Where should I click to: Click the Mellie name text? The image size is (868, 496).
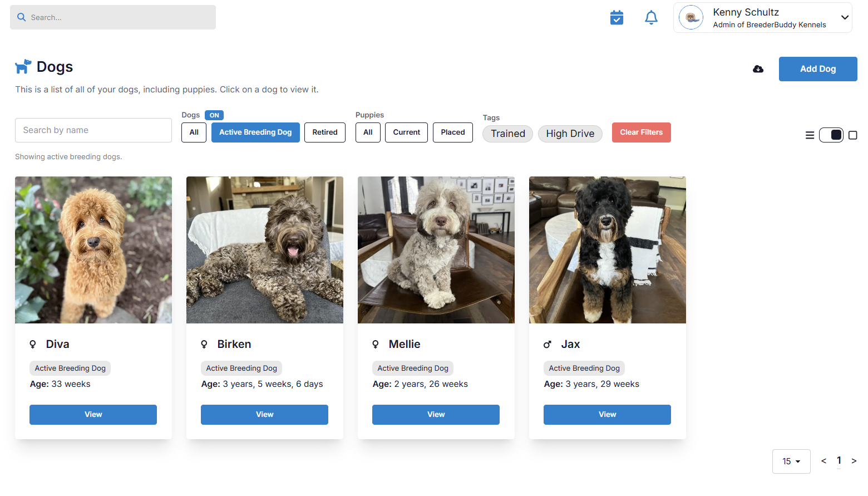tap(405, 344)
